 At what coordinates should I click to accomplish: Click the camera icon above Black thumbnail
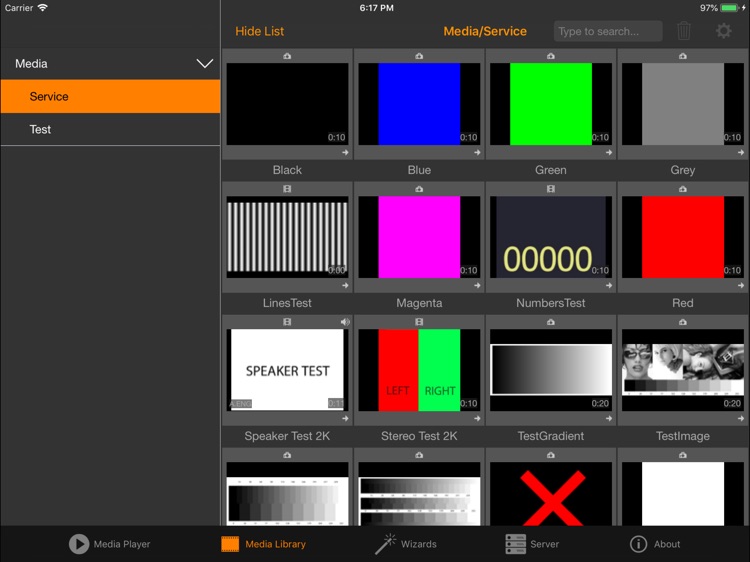[287, 56]
